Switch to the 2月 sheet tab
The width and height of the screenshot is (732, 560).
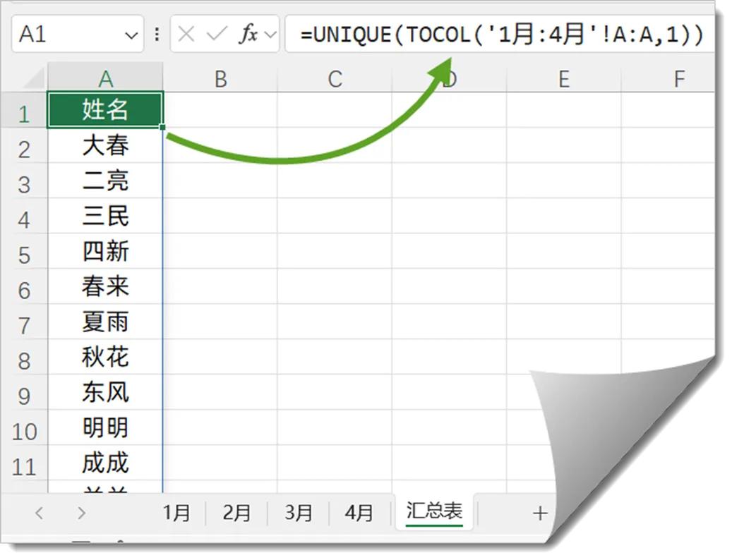236,513
